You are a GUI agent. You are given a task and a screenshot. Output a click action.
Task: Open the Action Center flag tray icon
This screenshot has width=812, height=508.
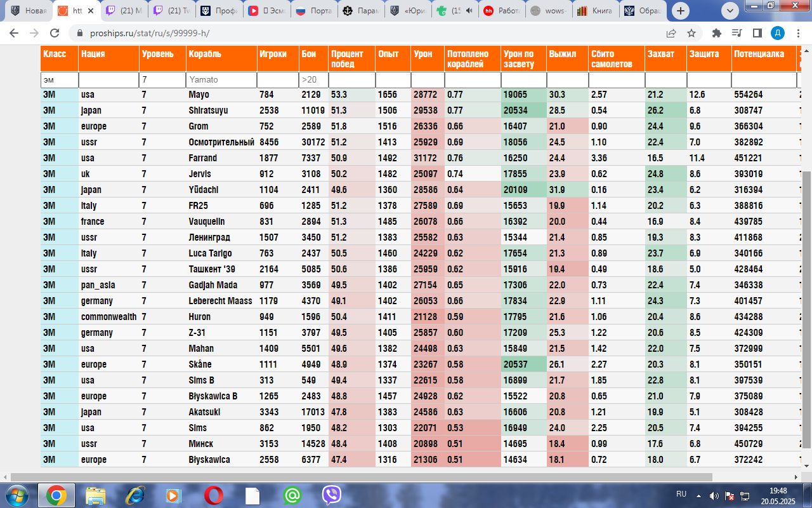click(x=730, y=495)
